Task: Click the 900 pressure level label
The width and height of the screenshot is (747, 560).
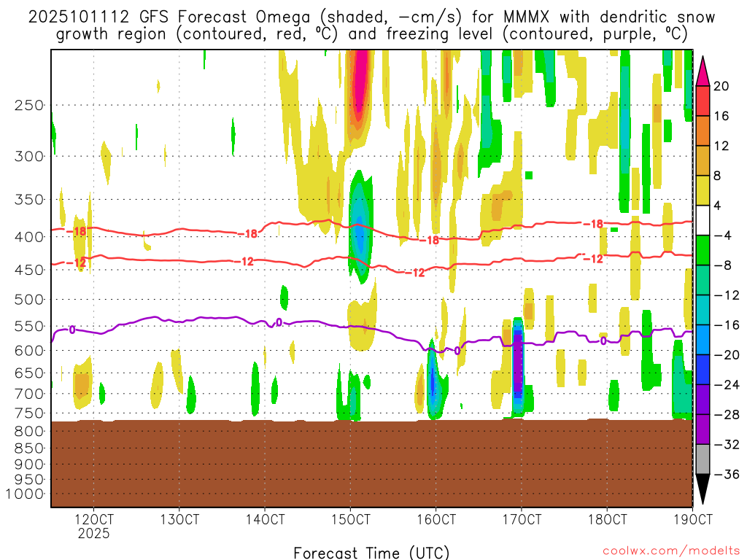Action: [x=29, y=464]
